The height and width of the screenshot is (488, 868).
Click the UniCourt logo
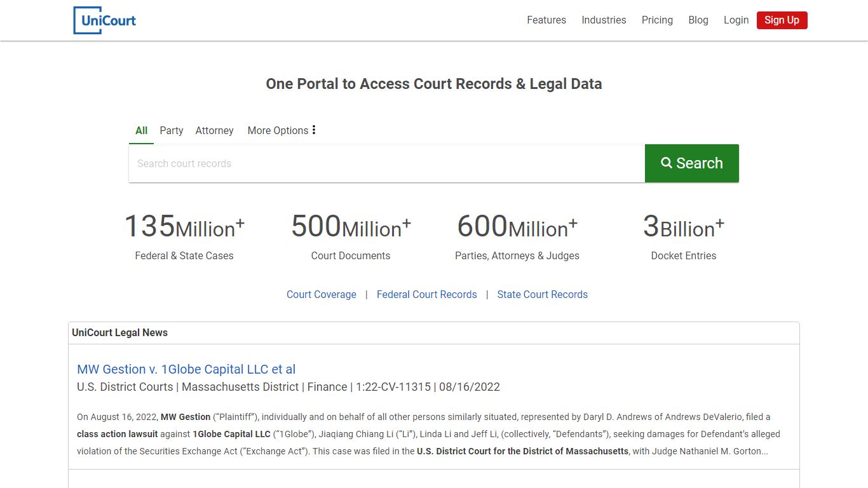click(105, 20)
